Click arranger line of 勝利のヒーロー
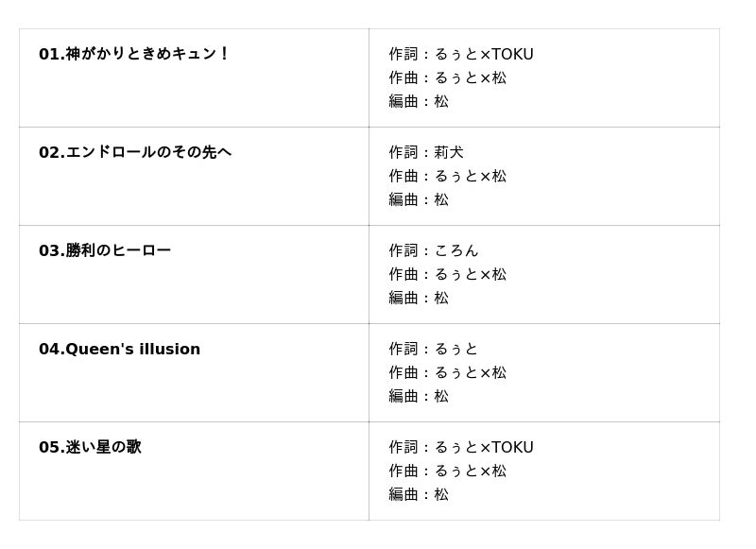Image resolution: width=756 pixels, height=549 pixels. (419, 298)
